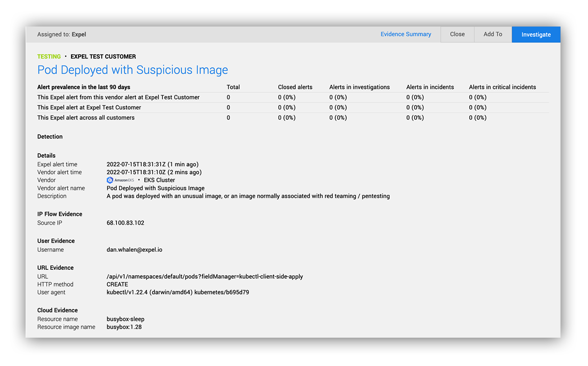Screen dimensions: 588x366
Task: Click the 'Alerts in incidents' column header
Action: pos(430,87)
